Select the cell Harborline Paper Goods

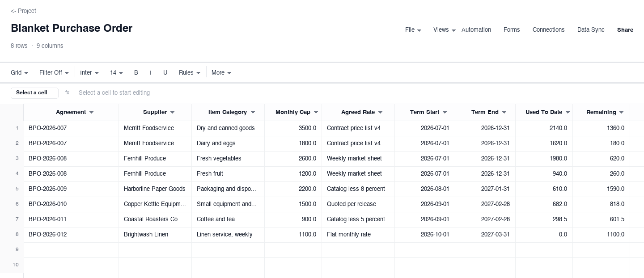(155, 189)
